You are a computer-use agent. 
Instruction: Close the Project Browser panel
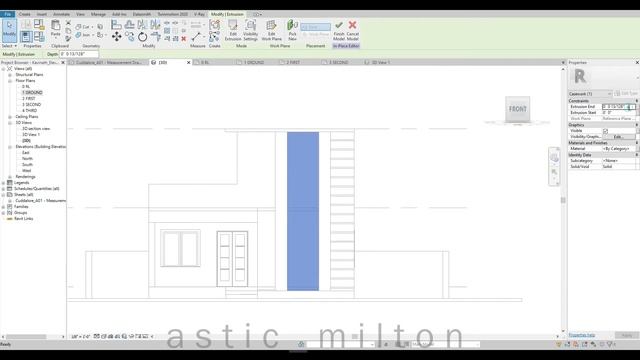click(x=63, y=62)
